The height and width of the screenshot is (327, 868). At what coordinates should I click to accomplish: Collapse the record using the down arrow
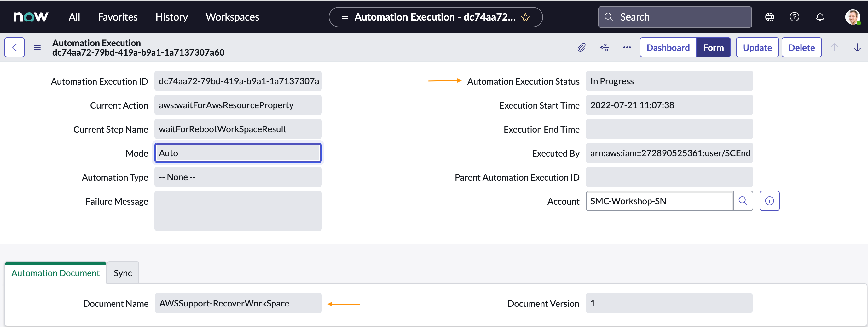pyautogui.click(x=857, y=47)
